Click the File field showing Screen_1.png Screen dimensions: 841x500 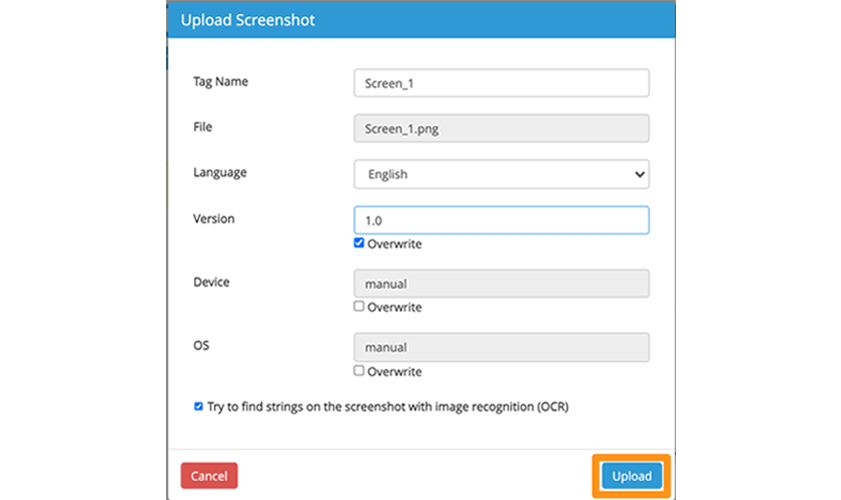pyautogui.click(x=501, y=128)
